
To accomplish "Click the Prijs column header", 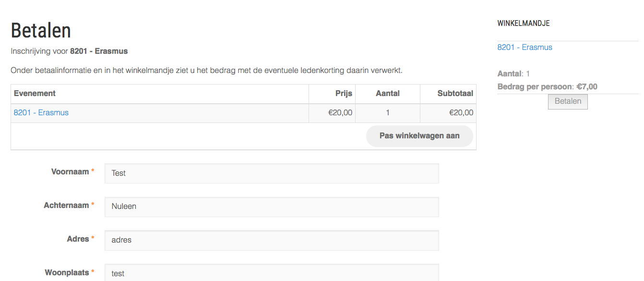I will pos(344,94).
